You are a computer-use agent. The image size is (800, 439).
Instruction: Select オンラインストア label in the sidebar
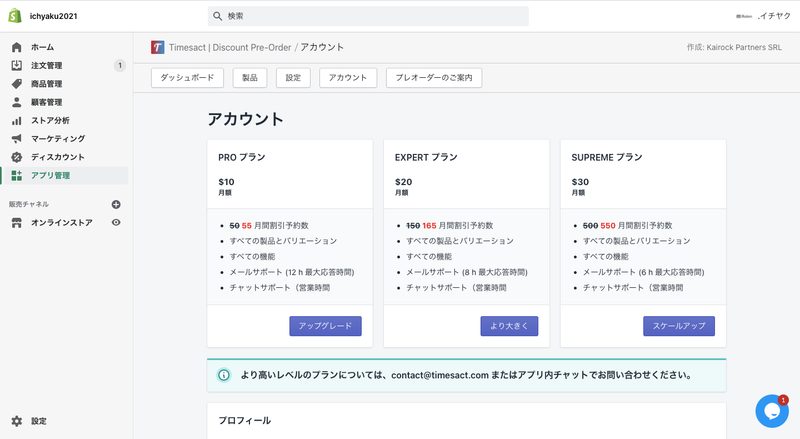pyautogui.click(x=62, y=223)
